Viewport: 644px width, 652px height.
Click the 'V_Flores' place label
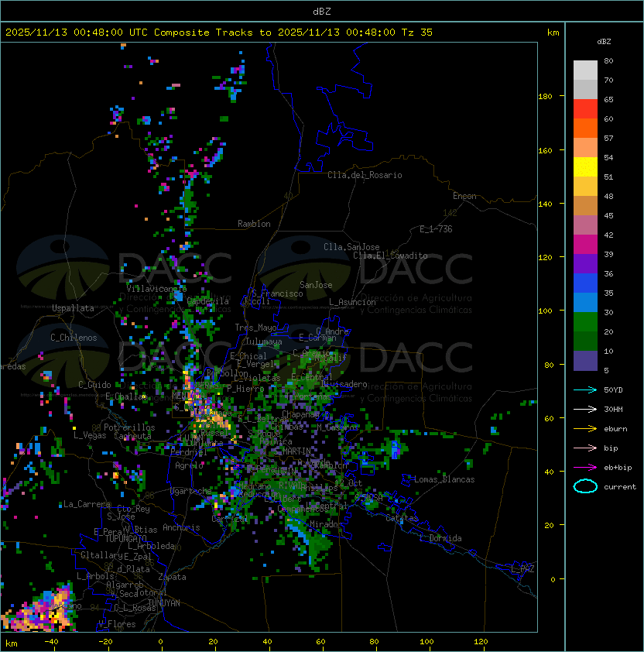[117, 624]
